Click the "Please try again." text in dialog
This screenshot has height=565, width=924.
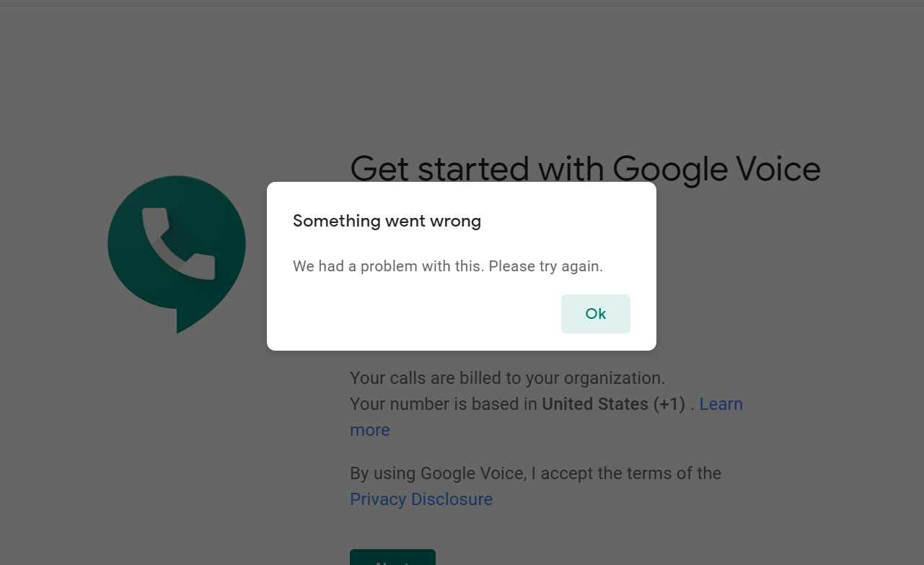click(x=545, y=266)
